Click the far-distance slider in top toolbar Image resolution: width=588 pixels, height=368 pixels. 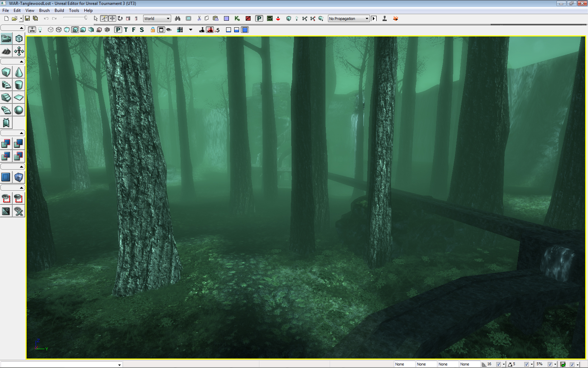tap(75, 18)
